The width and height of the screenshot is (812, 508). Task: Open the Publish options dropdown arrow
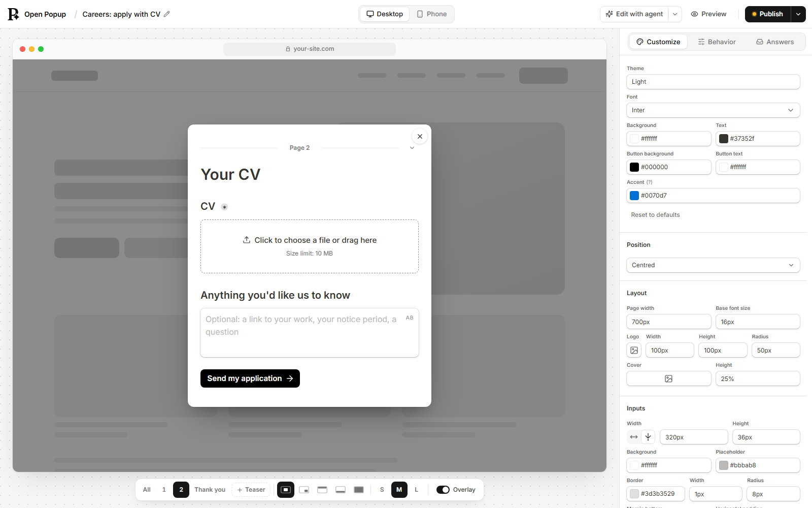click(798, 14)
